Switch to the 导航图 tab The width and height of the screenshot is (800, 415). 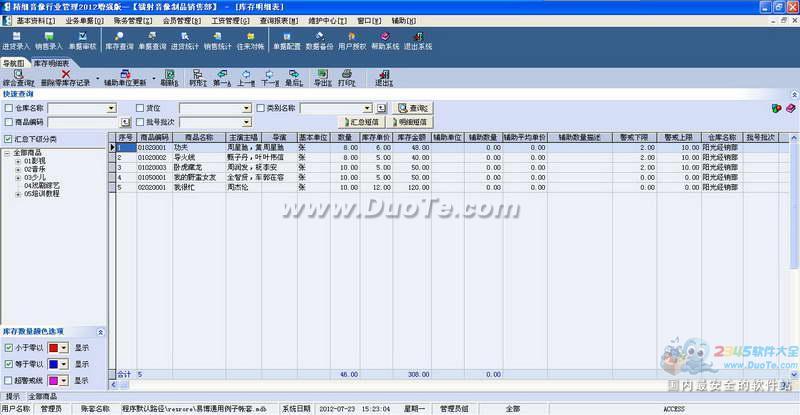[15, 63]
